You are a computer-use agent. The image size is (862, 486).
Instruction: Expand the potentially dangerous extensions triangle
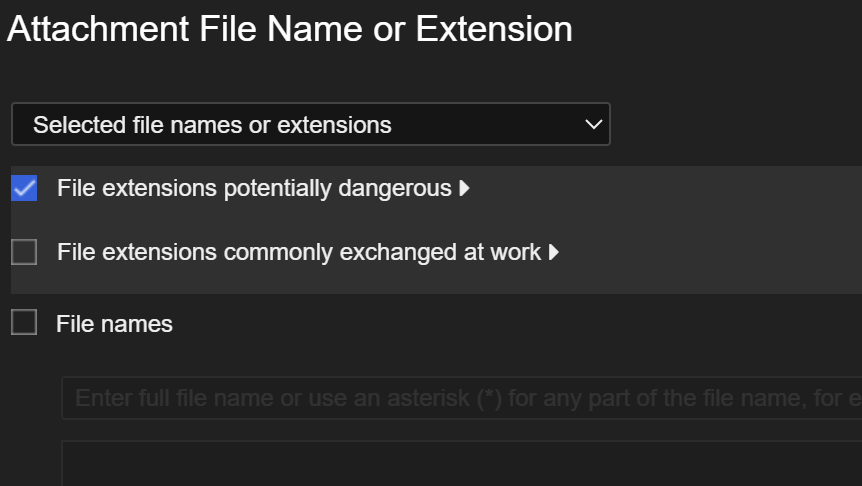[x=464, y=188]
